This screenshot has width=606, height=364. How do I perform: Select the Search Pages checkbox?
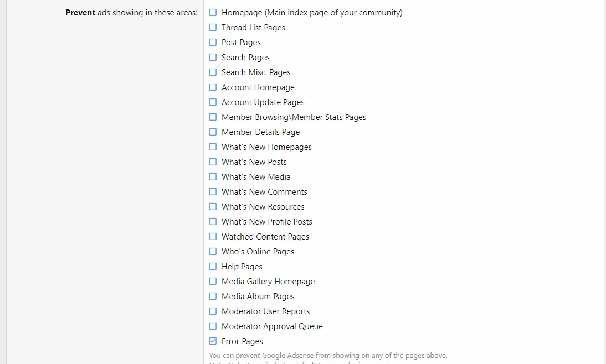tap(213, 57)
